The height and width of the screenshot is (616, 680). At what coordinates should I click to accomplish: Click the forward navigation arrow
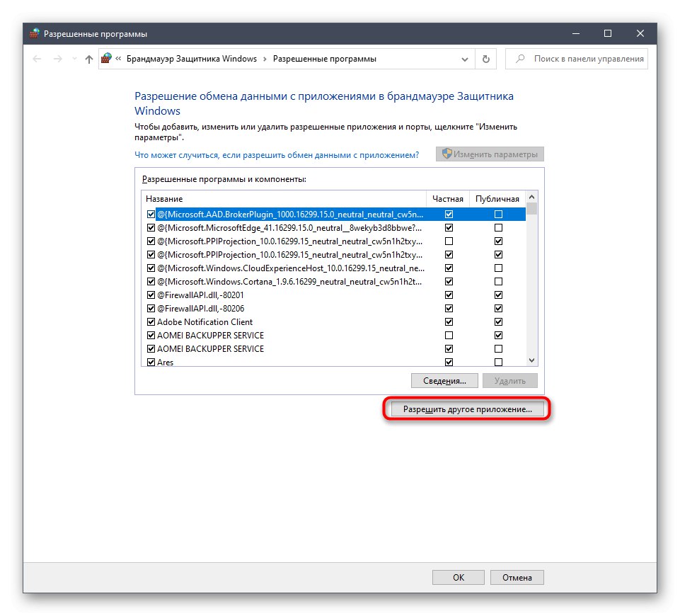(57, 59)
